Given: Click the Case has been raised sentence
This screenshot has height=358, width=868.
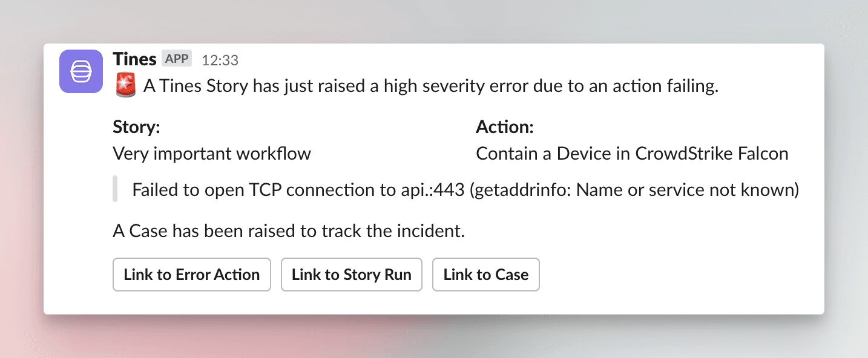Looking at the screenshot, I should 289,231.
